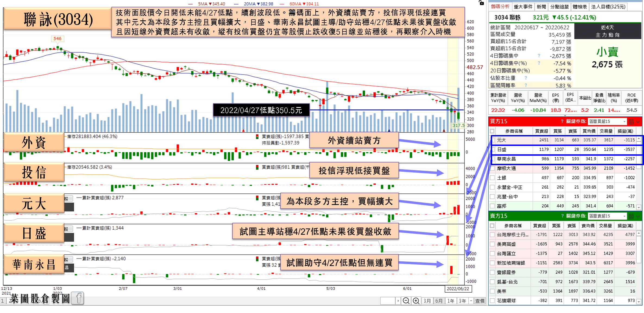This screenshot has height=313, width=644.
Task: Click grid layout icon in 賣方15 header
Action: (631, 216)
